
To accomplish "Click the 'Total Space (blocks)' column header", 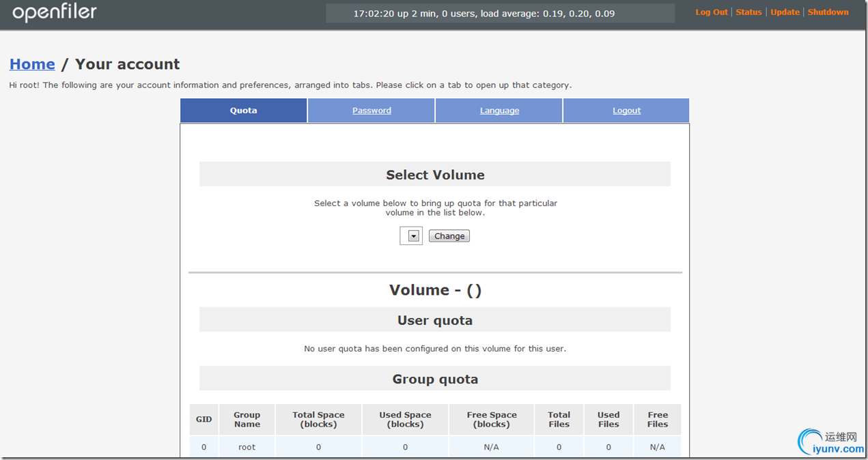I will click(x=318, y=420).
